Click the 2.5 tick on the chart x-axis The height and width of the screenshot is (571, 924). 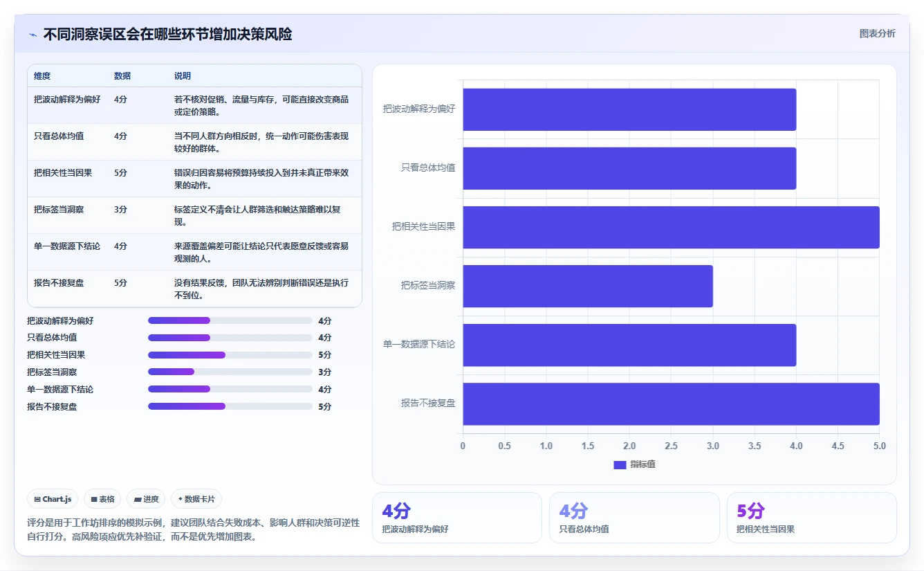click(x=671, y=446)
